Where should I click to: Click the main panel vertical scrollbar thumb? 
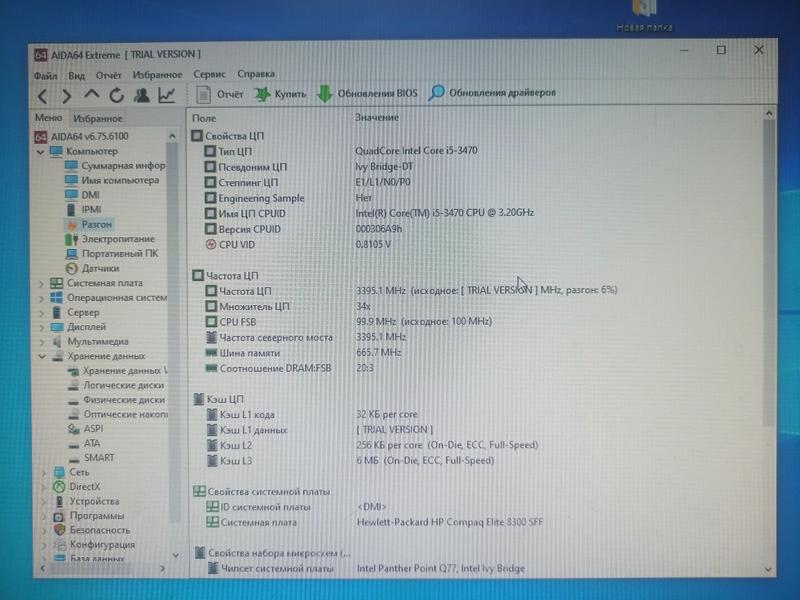coord(769,273)
